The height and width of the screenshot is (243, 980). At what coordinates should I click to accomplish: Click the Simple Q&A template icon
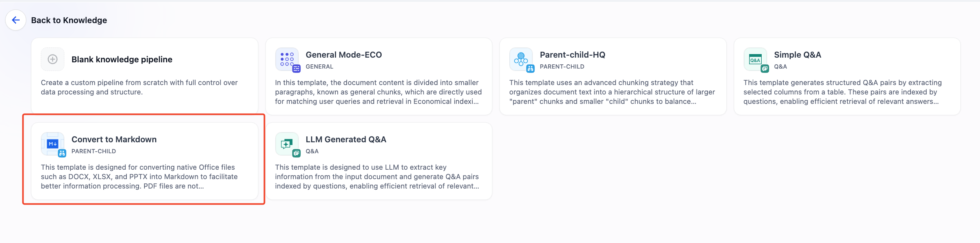point(755,60)
